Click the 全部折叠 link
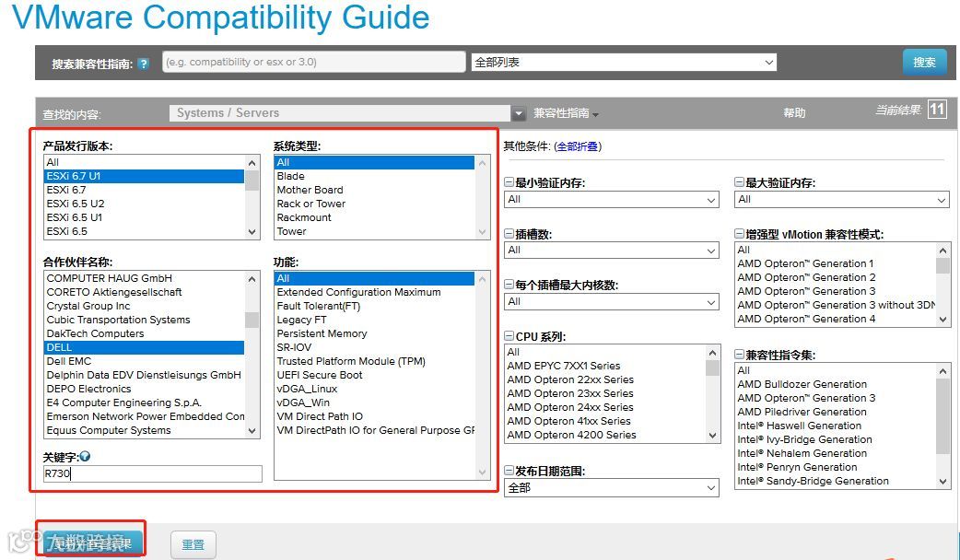The width and height of the screenshot is (960, 560). click(578, 146)
